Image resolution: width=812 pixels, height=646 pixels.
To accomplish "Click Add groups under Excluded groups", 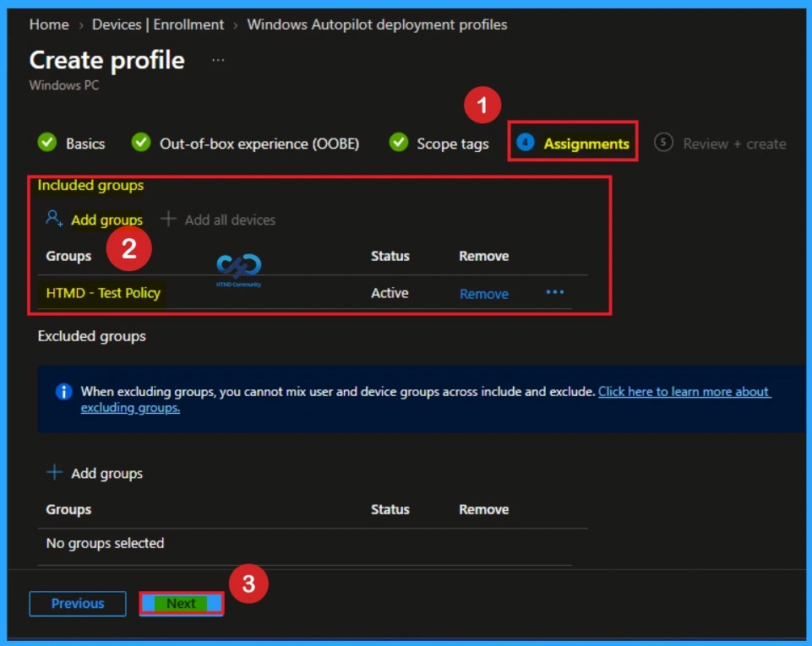I will coord(106,474).
